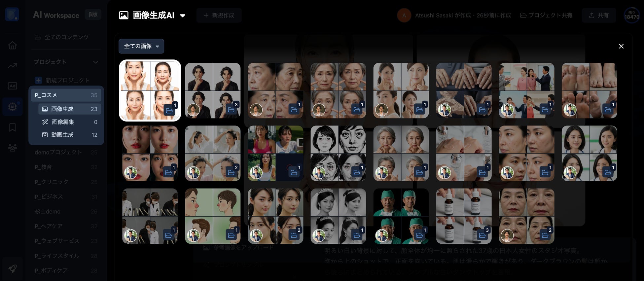Select the ponytail woman touching cheek thumbnail

coord(401,90)
